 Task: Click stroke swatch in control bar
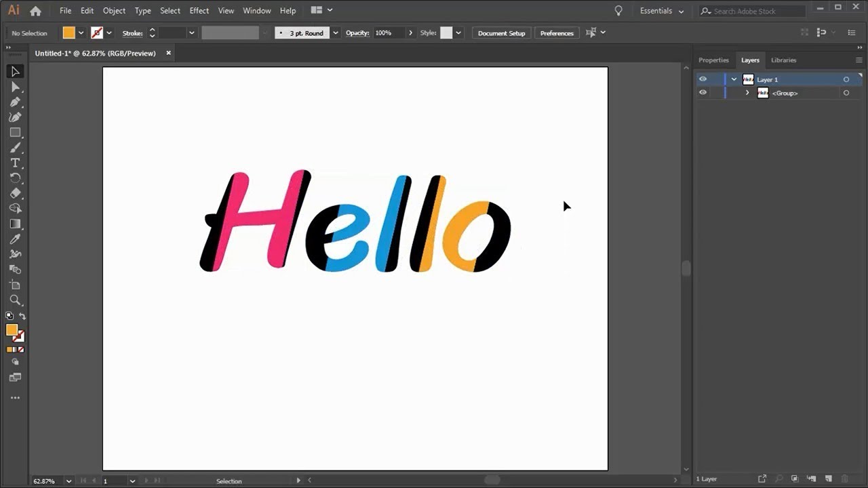tap(97, 33)
